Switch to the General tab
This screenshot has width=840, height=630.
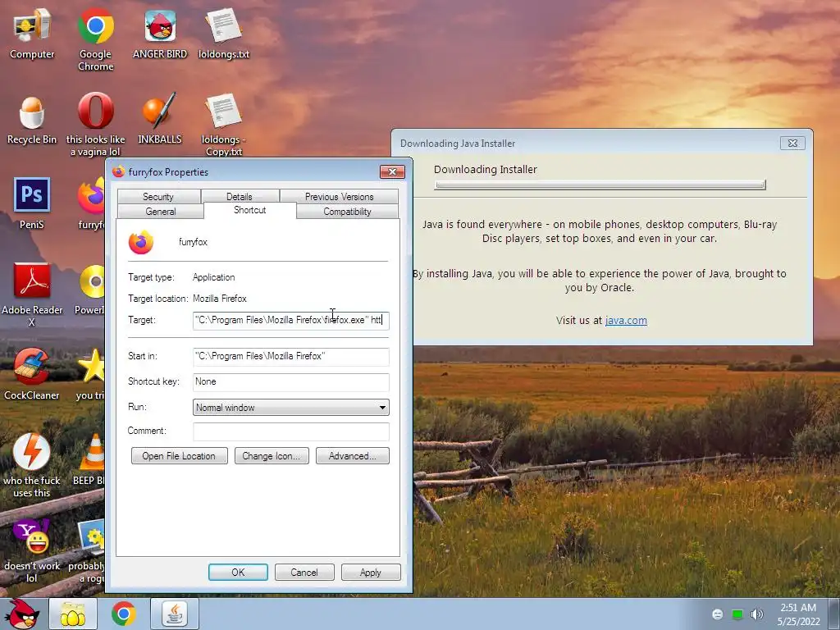click(x=161, y=212)
